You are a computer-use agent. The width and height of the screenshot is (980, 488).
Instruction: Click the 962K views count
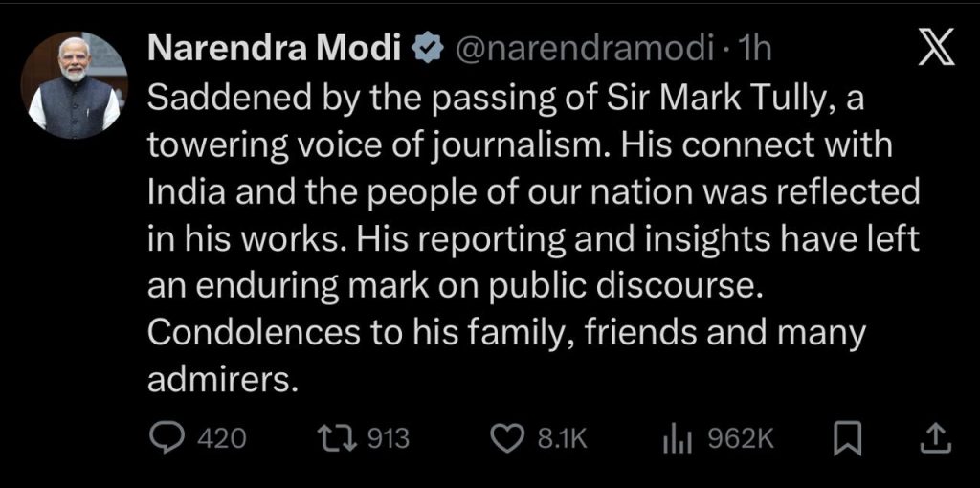pyautogui.click(x=740, y=439)
